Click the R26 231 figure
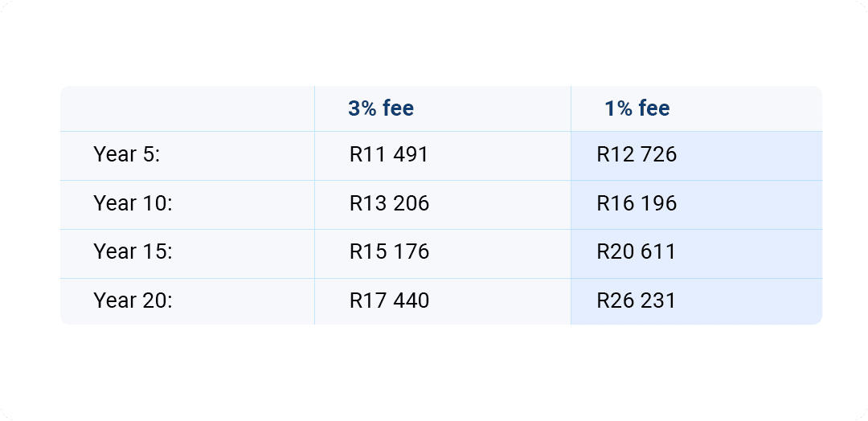 coord(636,300)
